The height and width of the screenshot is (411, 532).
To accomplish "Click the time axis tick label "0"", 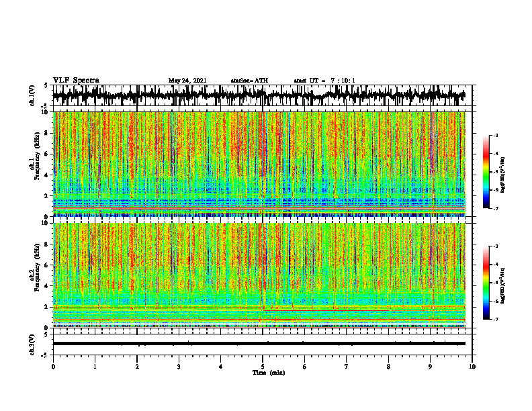I will tap(53, 367).
